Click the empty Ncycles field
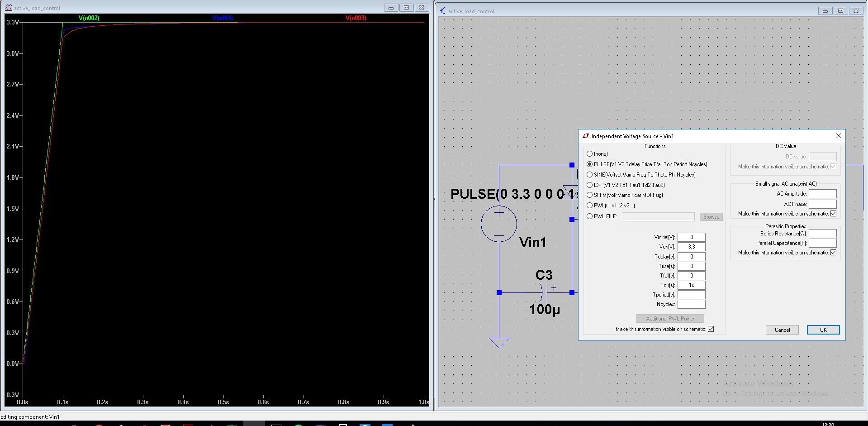The image size is (868, 426). click(x=692, y=304)
